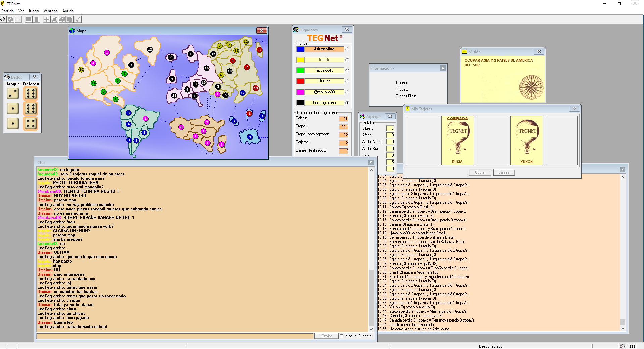
Task: Click the card-shaped toolbar icon
Action: [70, 19]
